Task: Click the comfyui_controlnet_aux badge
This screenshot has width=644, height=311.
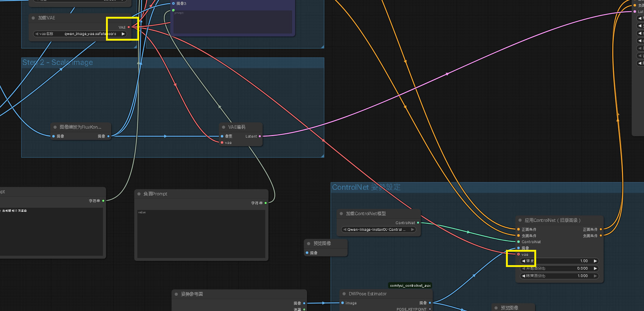Action: pyautogui.click(x=410, y=286)
